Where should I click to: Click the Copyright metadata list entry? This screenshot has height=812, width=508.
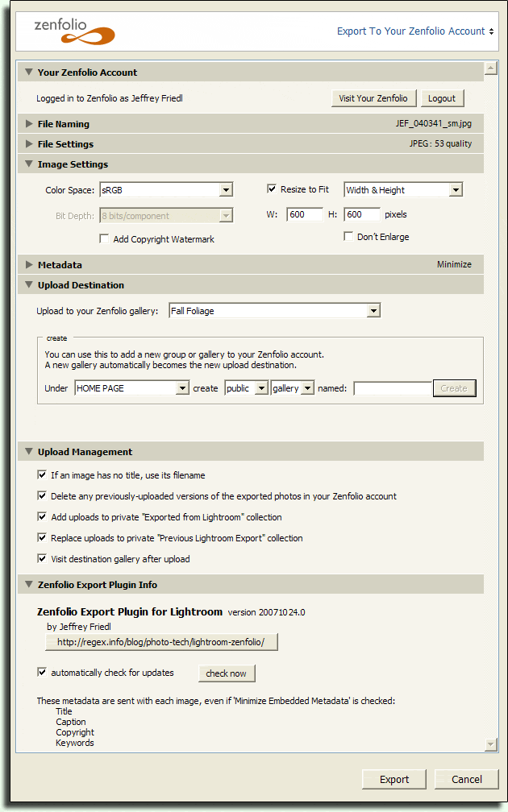[x=75, y=732]
